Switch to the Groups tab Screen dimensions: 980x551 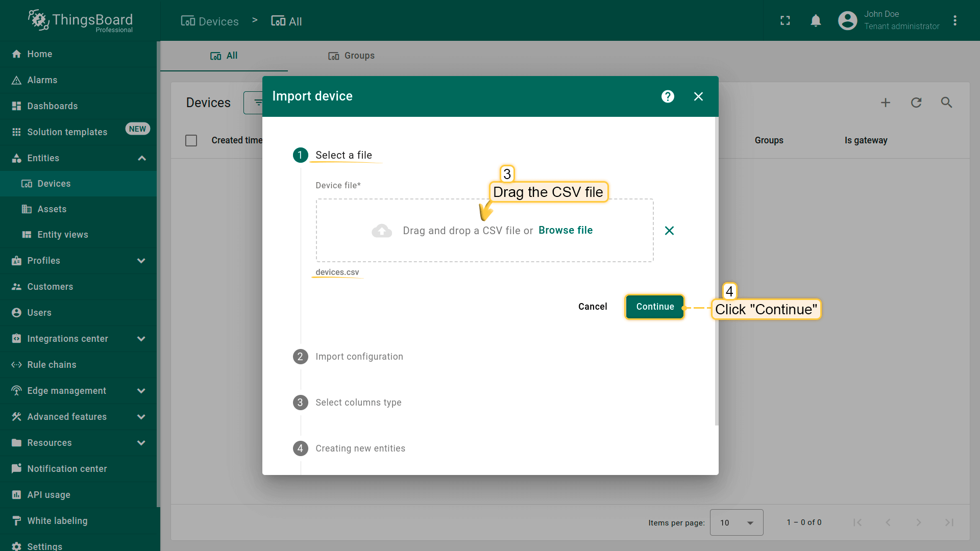[x=351, y=56]
